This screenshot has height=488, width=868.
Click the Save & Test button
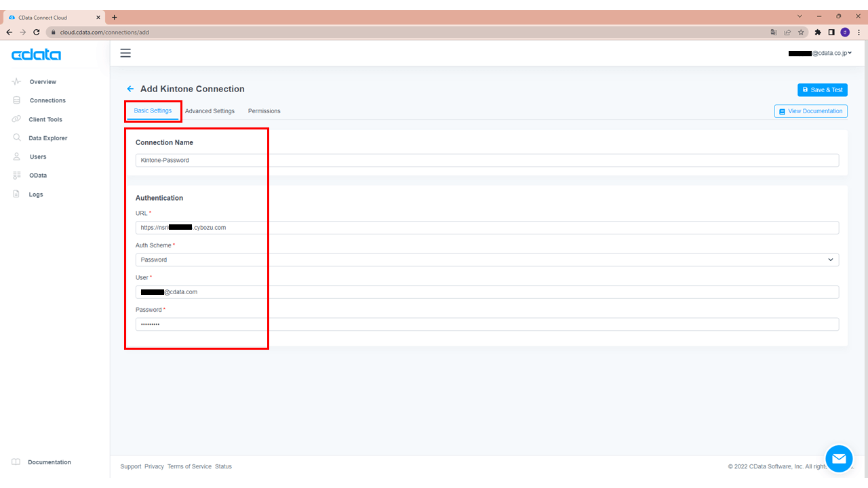(x=823, y=90)
